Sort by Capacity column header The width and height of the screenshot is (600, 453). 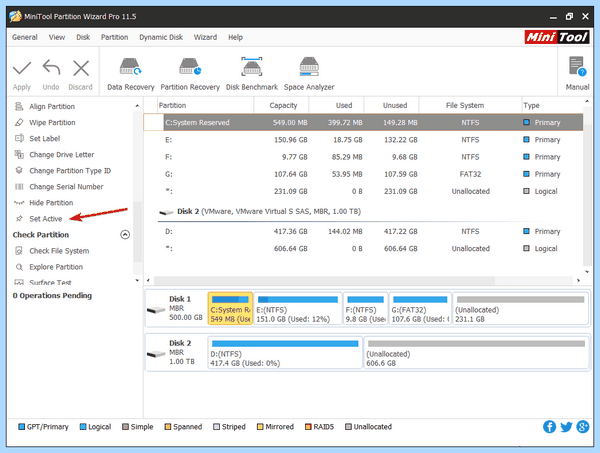[282, 105]
